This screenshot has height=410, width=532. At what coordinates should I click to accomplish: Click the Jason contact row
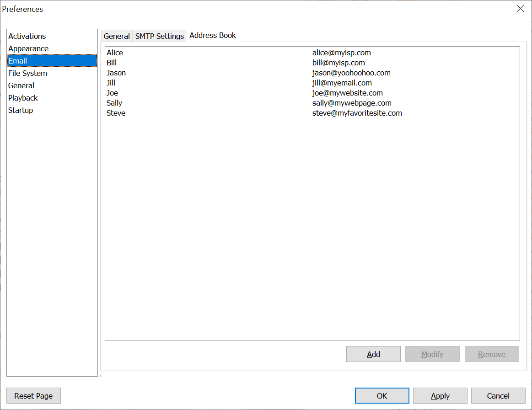[x=116, y=73]
